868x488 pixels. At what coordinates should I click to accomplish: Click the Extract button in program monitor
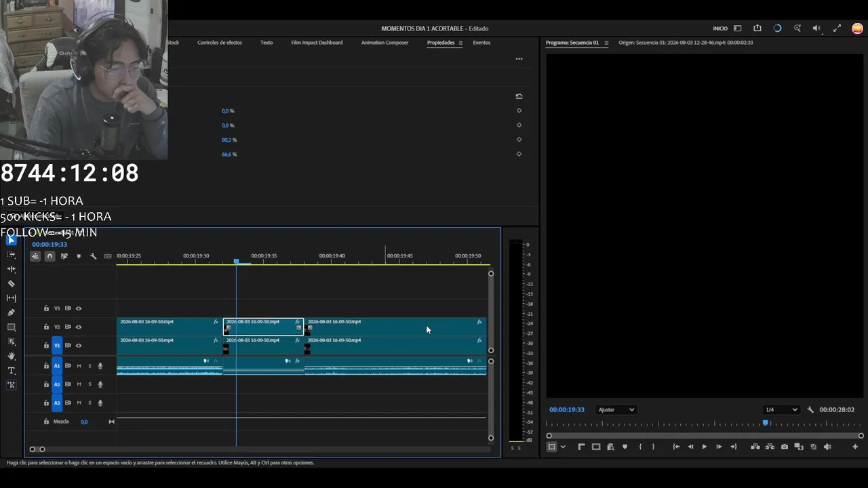(770, 447)
